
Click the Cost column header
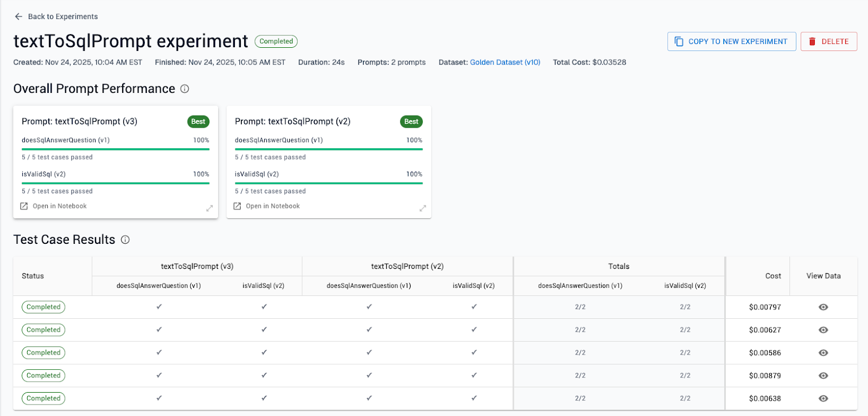(x=773, y=276)
